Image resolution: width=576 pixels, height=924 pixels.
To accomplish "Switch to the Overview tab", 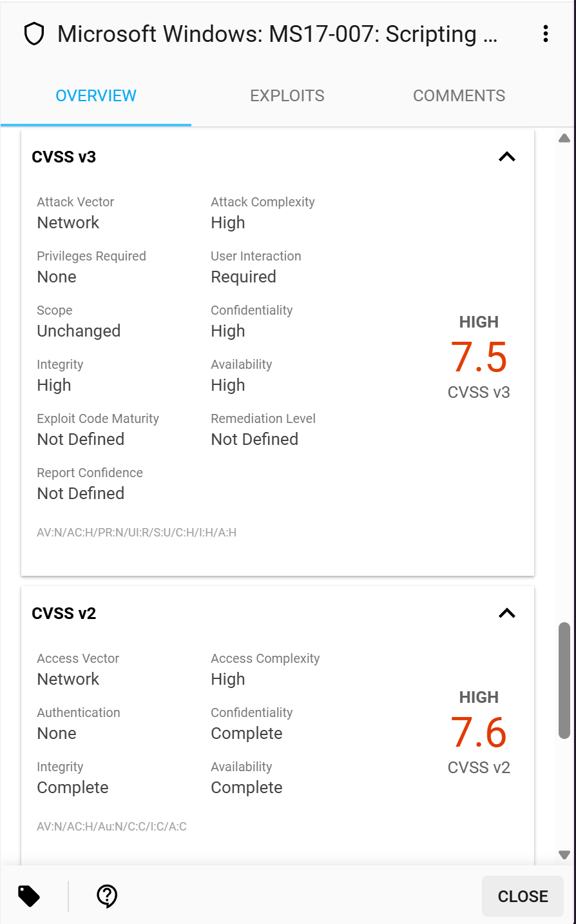I will 96,96.
